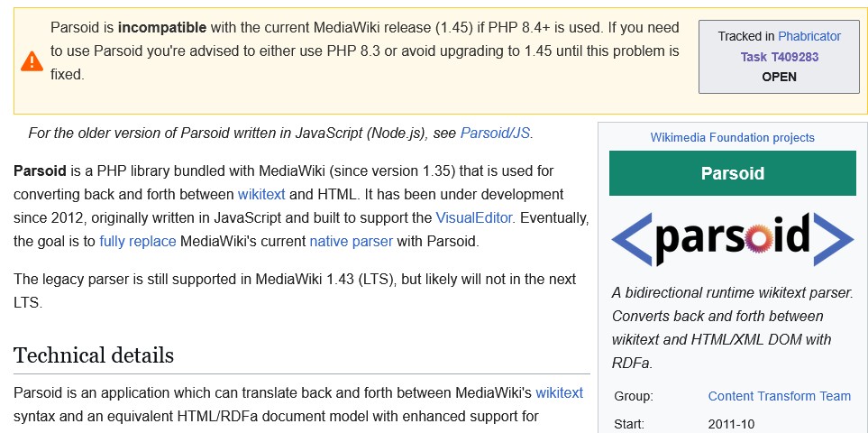The height and width of the screenshot is (433, 868).
Task: Click the Wikimedia Foundation projects link
Action: pos(732,138)
